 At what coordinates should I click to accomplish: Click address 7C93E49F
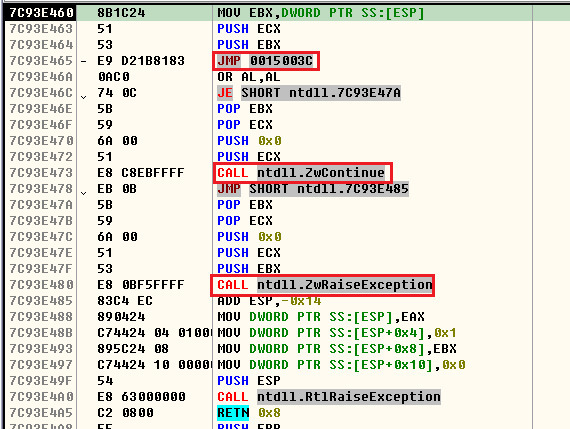[41, 381]
